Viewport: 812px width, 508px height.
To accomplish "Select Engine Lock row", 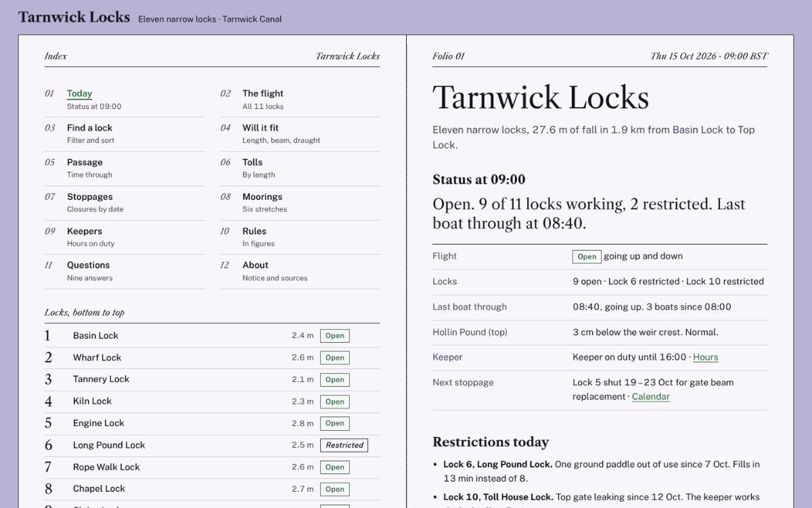I will (x=212, y=423).
